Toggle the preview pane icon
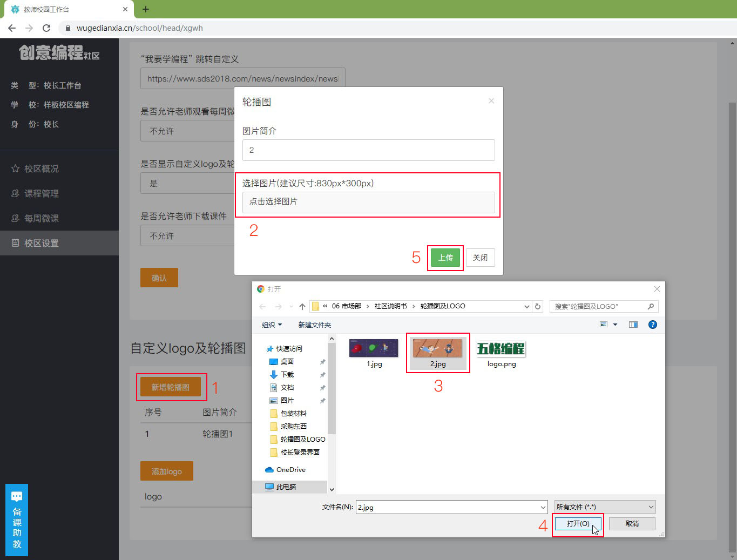Screen dimensions: 737x560 (x=633, y=325)
